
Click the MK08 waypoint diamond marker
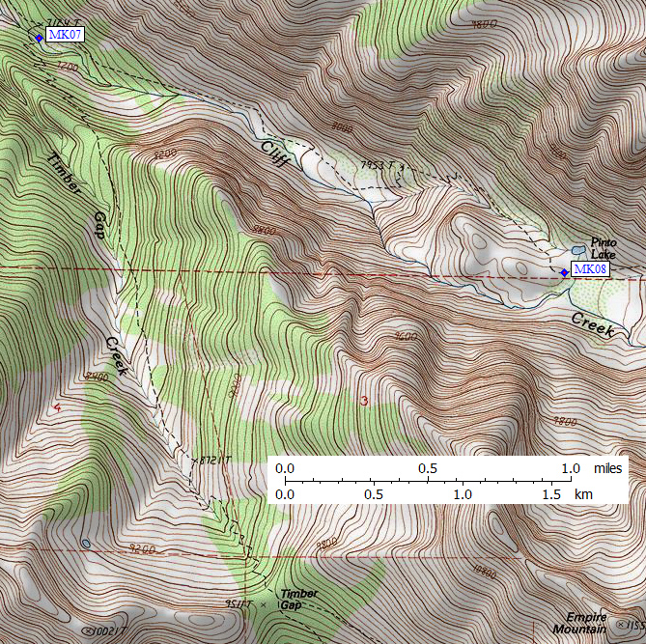pyautogui.click(x=564, y=272)
